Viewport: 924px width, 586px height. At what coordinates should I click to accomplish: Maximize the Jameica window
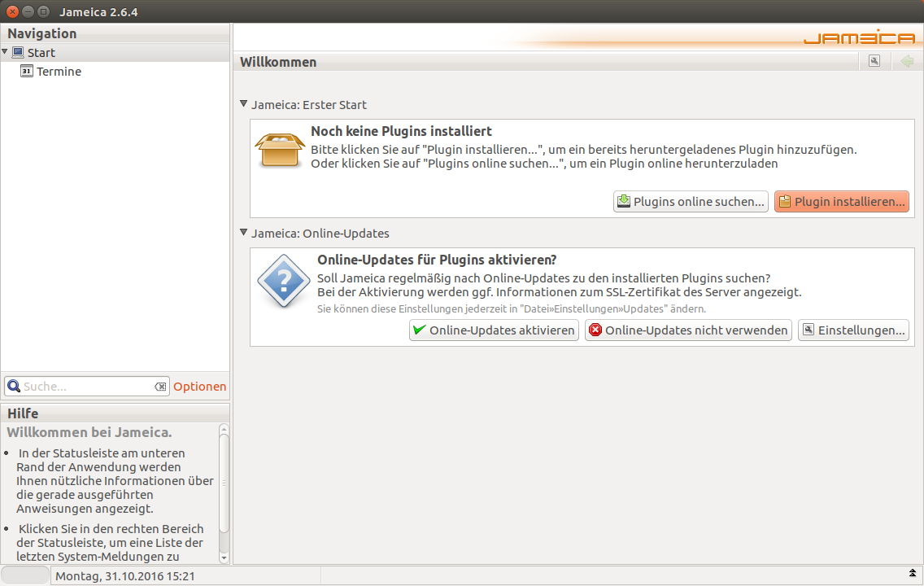pos(43,11)
